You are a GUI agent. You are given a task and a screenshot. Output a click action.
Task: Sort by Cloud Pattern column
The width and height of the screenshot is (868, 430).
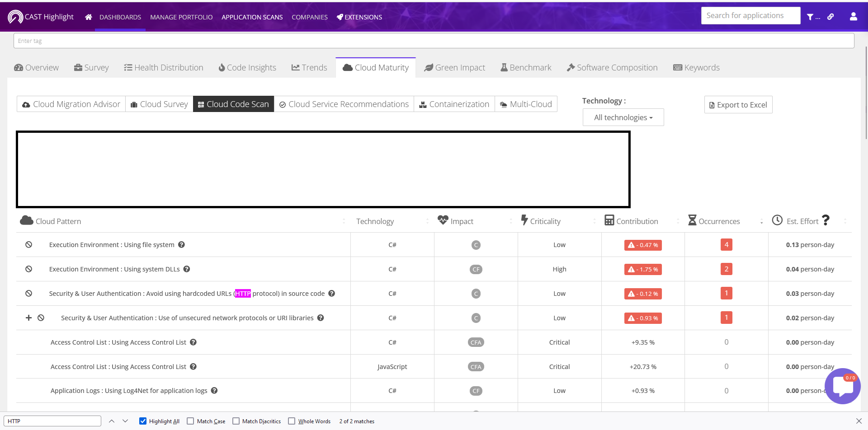tap(344, 221)
